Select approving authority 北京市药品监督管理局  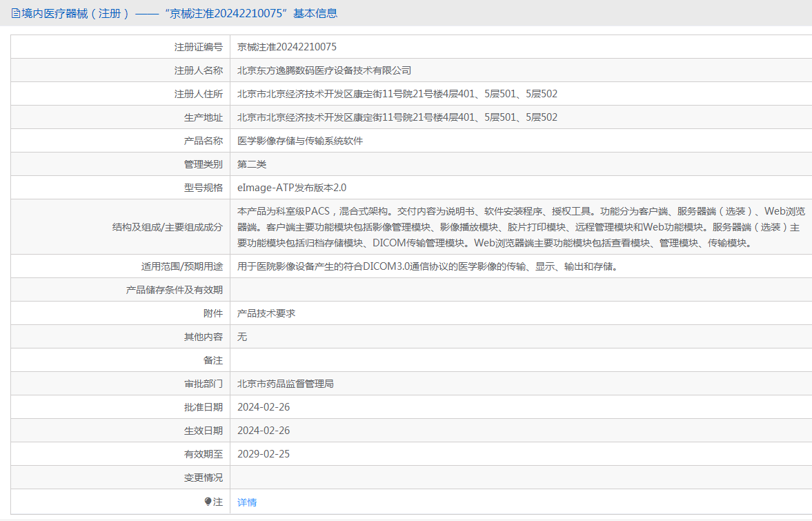(x=286, y=384)
